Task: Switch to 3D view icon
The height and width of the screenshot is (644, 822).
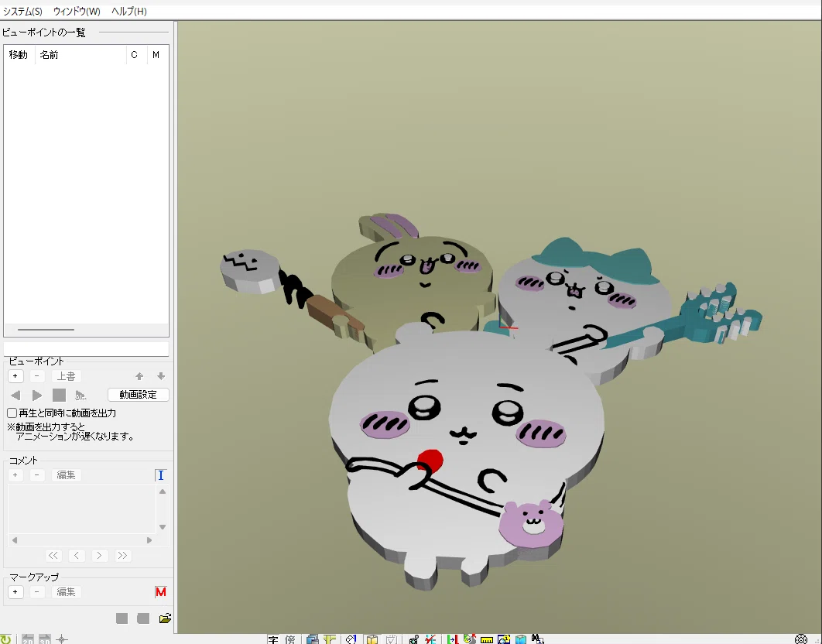Action: click(45, 639)
